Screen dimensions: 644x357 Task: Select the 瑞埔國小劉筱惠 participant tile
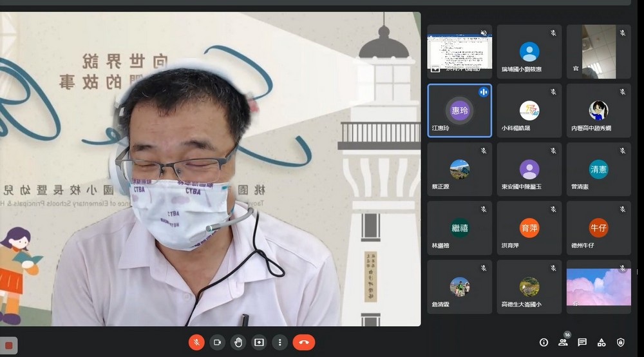tap(529, 52)
